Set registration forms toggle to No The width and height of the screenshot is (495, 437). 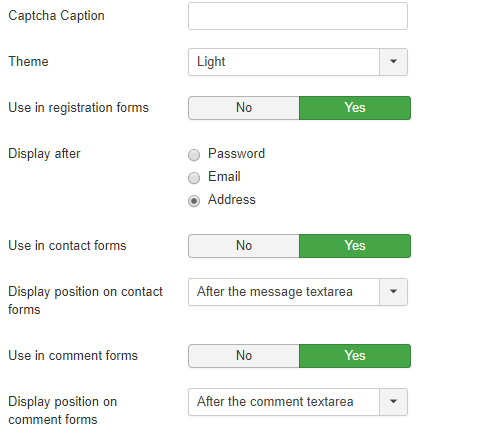pyautogui.click(x=244, y=108)
